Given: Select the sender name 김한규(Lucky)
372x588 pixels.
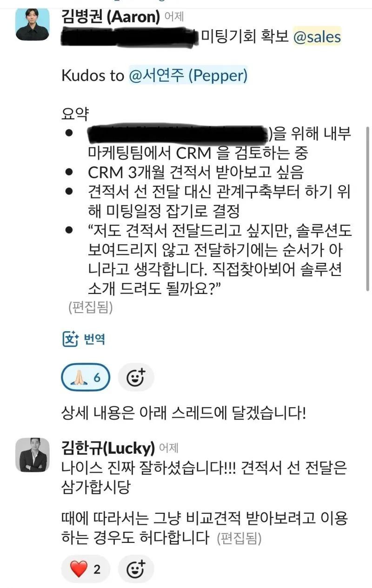Looking at the screenshot, I should [108, 448].
